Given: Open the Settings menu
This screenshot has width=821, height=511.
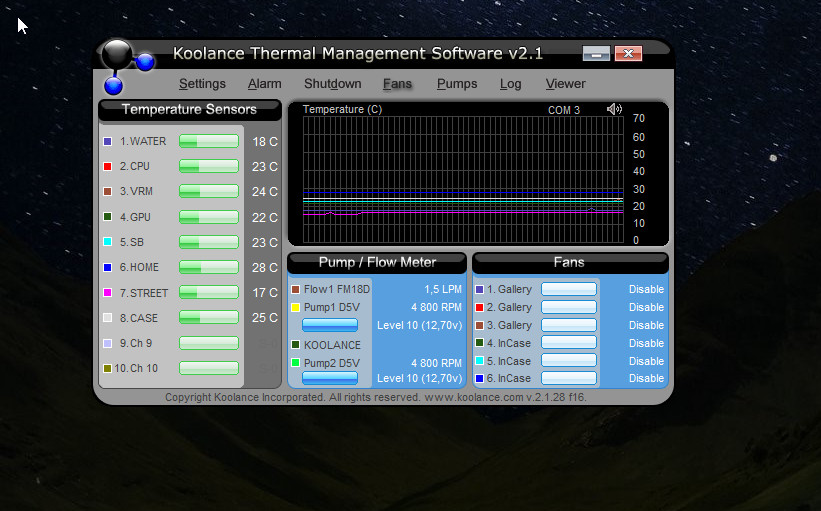Looking at the screenshot, I should (202, 84).
